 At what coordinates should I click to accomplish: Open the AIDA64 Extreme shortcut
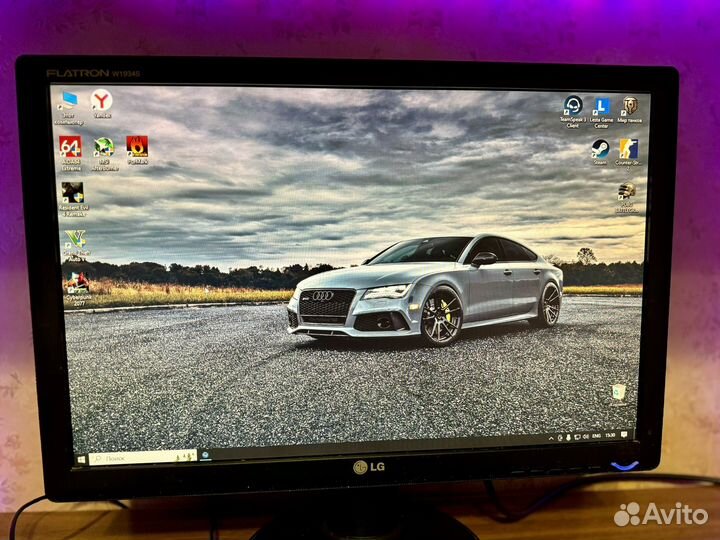[x=71, y=153]
